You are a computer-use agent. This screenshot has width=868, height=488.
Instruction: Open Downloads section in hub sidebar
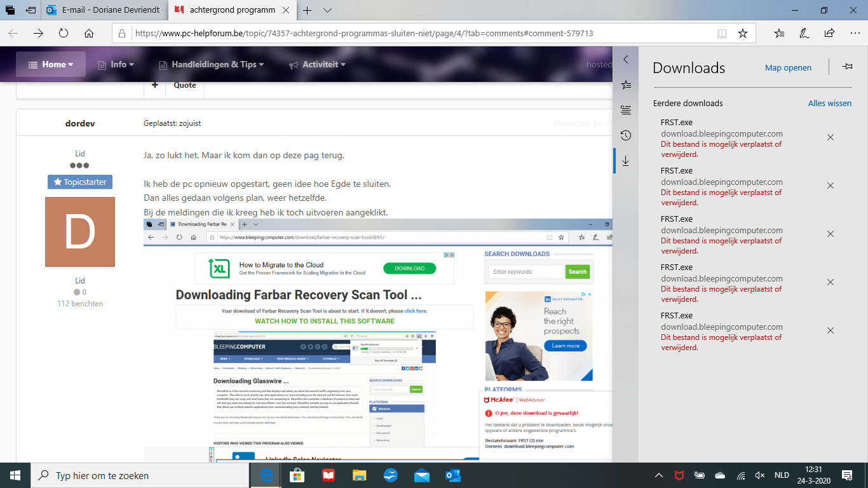pos(626,161)
